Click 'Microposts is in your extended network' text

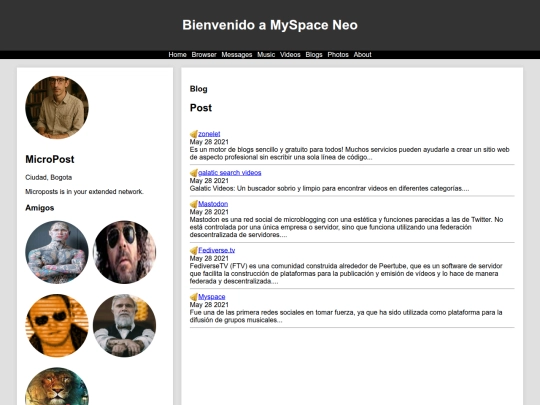pos(84,192)
